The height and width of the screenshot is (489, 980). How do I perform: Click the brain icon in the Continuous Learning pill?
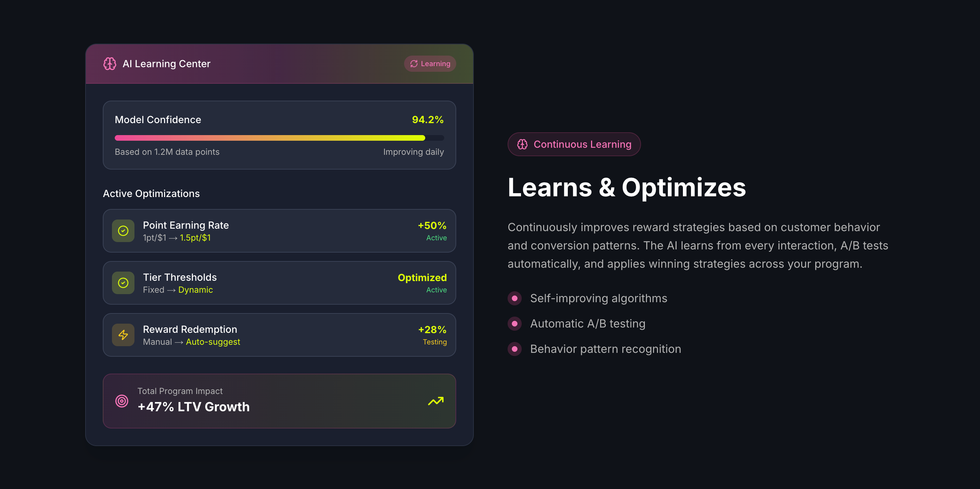coord(522,144)
